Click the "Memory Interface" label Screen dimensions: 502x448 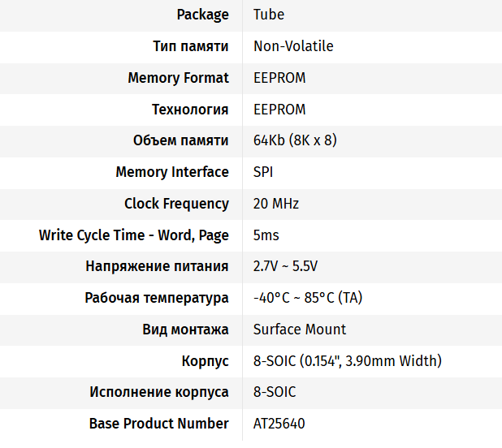pos(172,172)
